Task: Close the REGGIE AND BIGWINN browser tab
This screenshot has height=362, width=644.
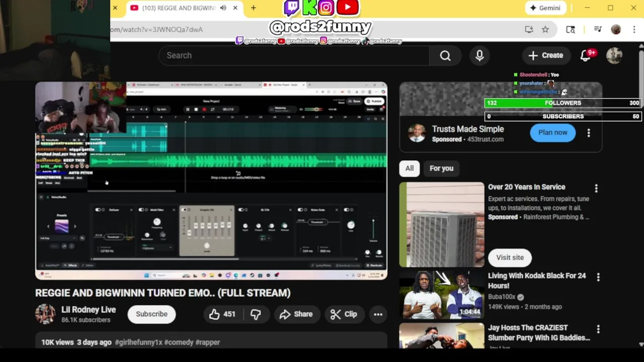Action: coord(235,8)
